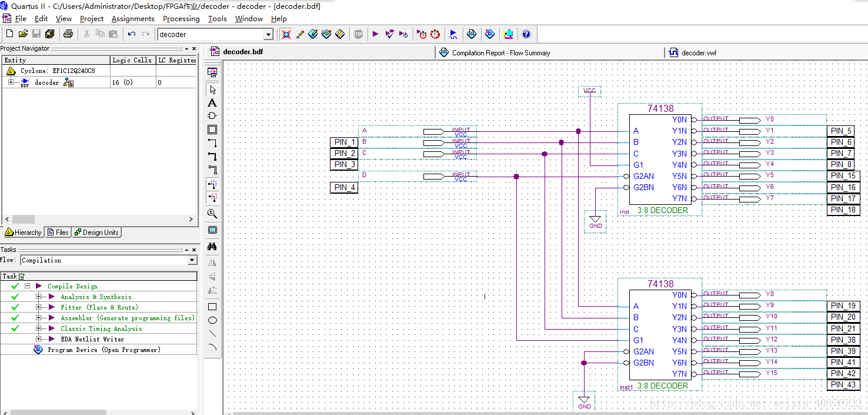The width and height of the screenshot is (868, 415).
Task: Switch to the Files tab
Action: pos(58,233)
